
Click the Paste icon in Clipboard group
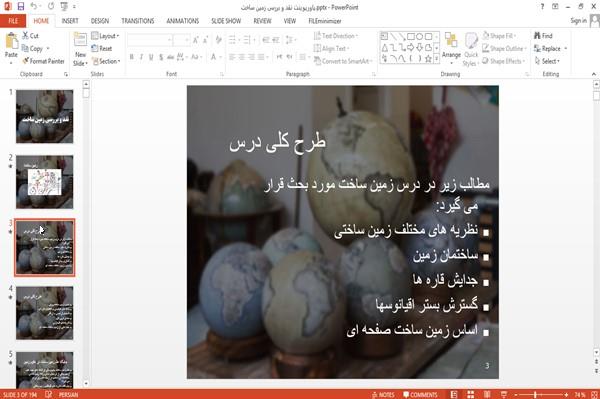pyautogui.click(x=11, y=41)
